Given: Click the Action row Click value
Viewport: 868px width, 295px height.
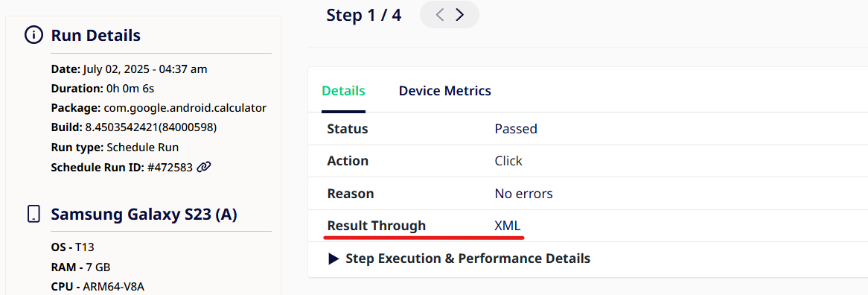Looking at the screenshot, I should (508, 161).
